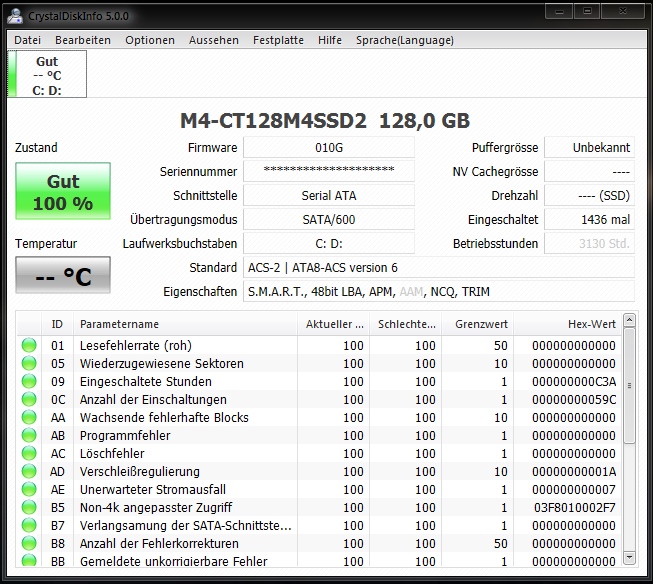Select the Programmfehler parameter name
Image resolution: width=653 pixels, height=584 pixels.
(125, 435)
